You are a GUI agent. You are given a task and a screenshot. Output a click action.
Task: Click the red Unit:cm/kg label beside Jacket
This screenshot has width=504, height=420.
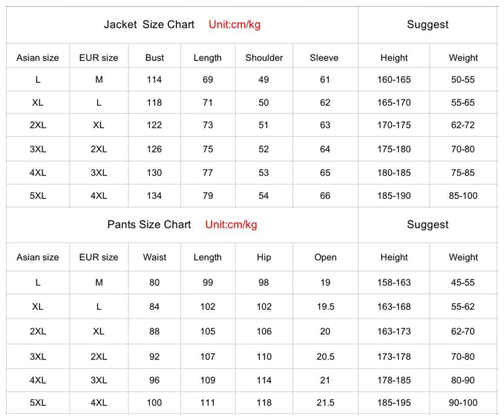pos(234,25)
